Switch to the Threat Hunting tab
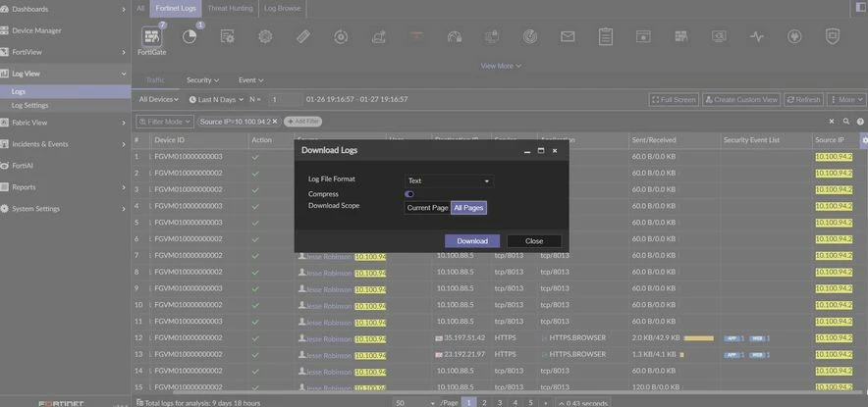 [x=230, y=8]
